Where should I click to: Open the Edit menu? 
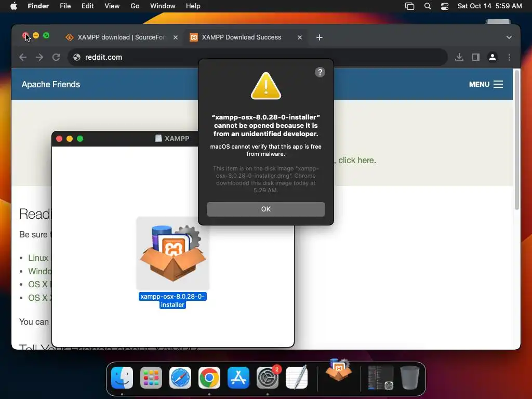point(87,6)
